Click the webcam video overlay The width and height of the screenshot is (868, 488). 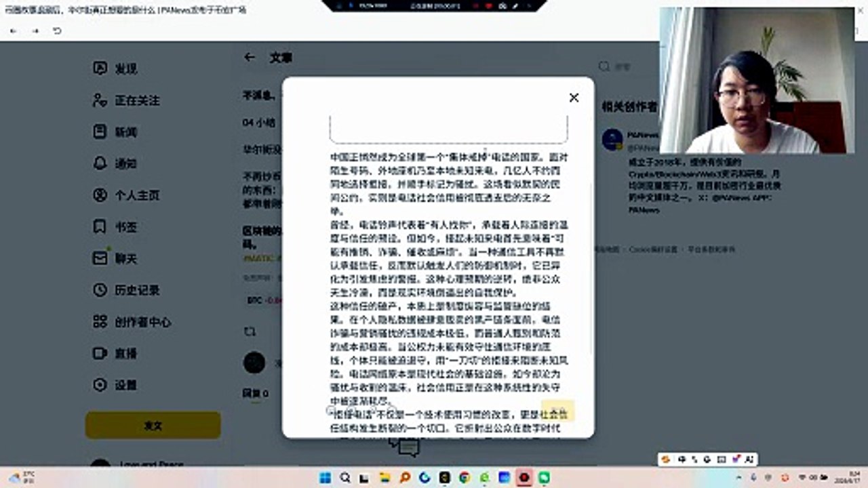[757, 80]
